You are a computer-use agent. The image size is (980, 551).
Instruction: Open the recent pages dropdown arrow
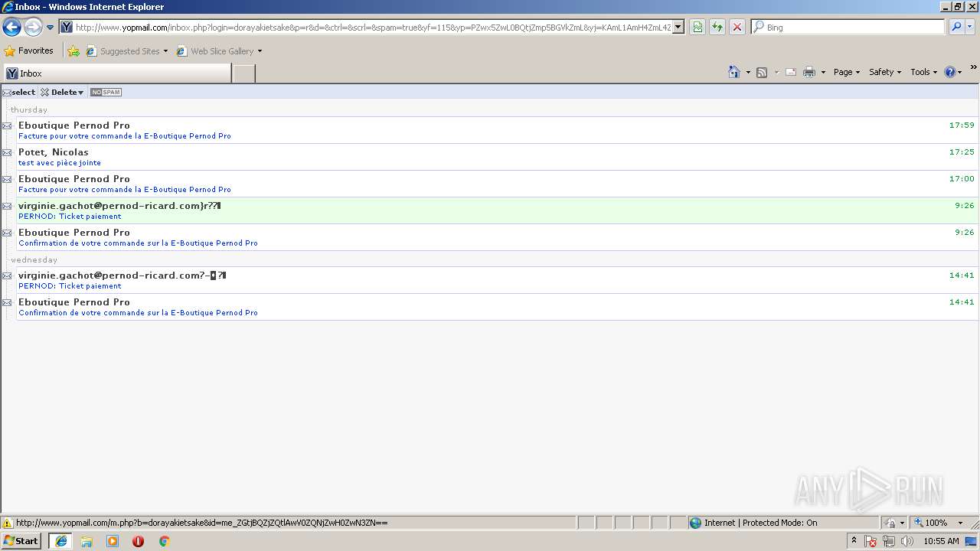click(50, 28)
